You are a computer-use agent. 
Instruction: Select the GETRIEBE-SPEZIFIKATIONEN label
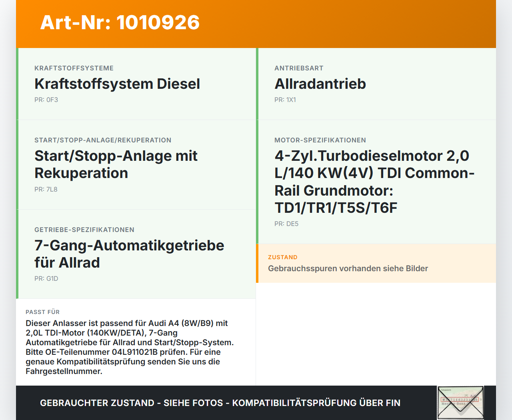84,230
